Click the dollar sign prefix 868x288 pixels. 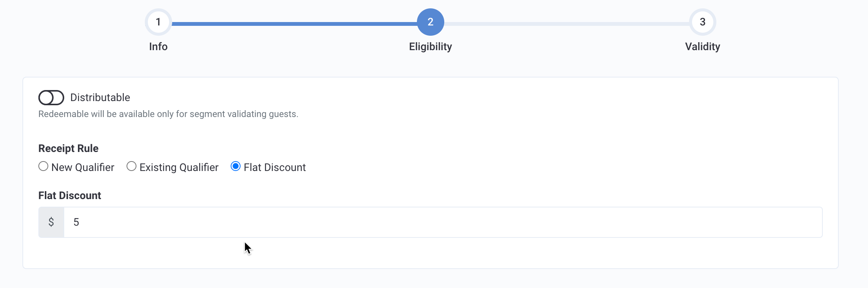[x=51, y=222]
